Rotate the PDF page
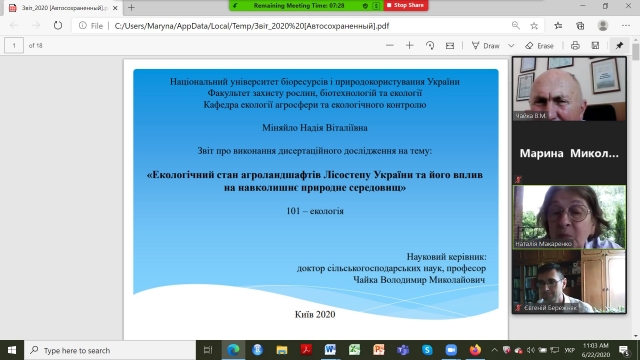Viewport: 640px width, 360px height. pos(430,45)
